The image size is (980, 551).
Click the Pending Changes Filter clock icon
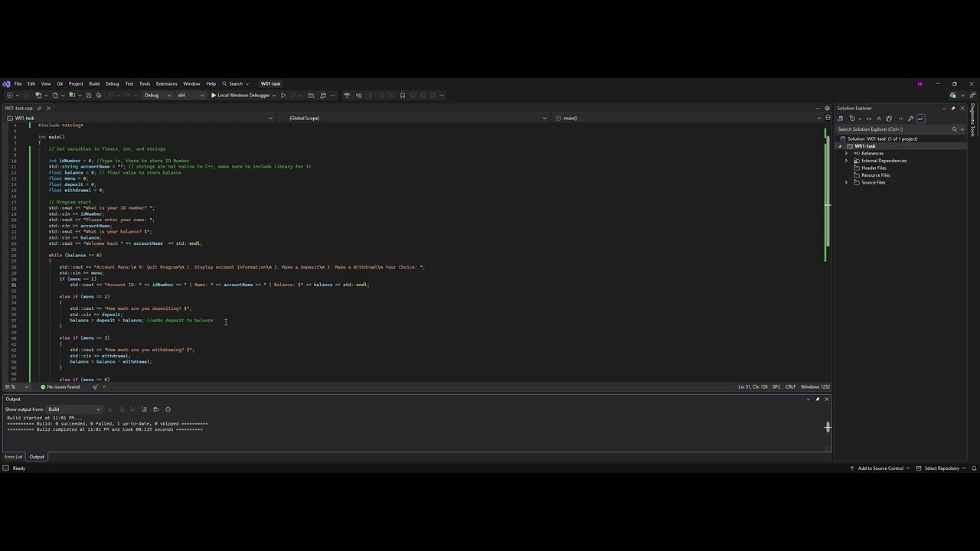tap(852, 119)
